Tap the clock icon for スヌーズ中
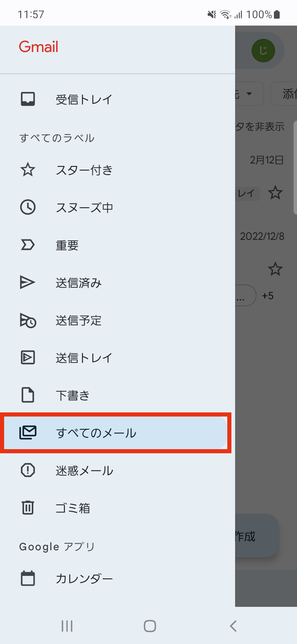The height and width of the screenshot is (644, 297). pos(28,207)
